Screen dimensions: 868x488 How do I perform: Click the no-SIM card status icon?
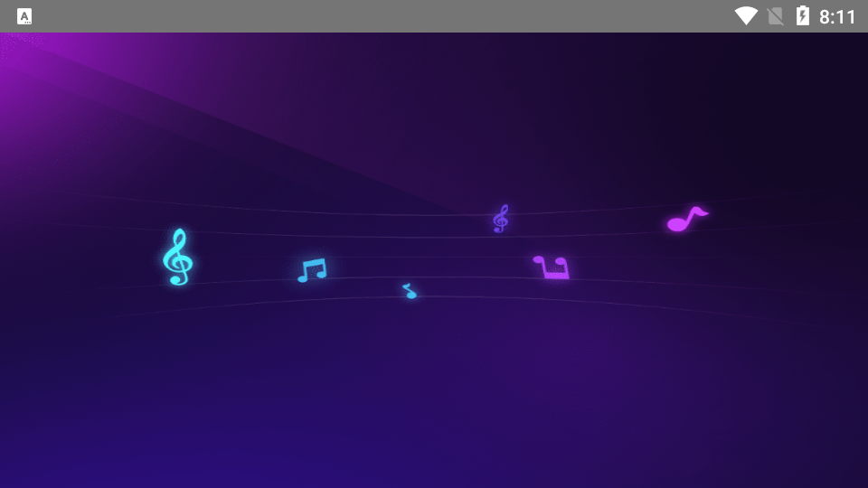click(775, 16)
